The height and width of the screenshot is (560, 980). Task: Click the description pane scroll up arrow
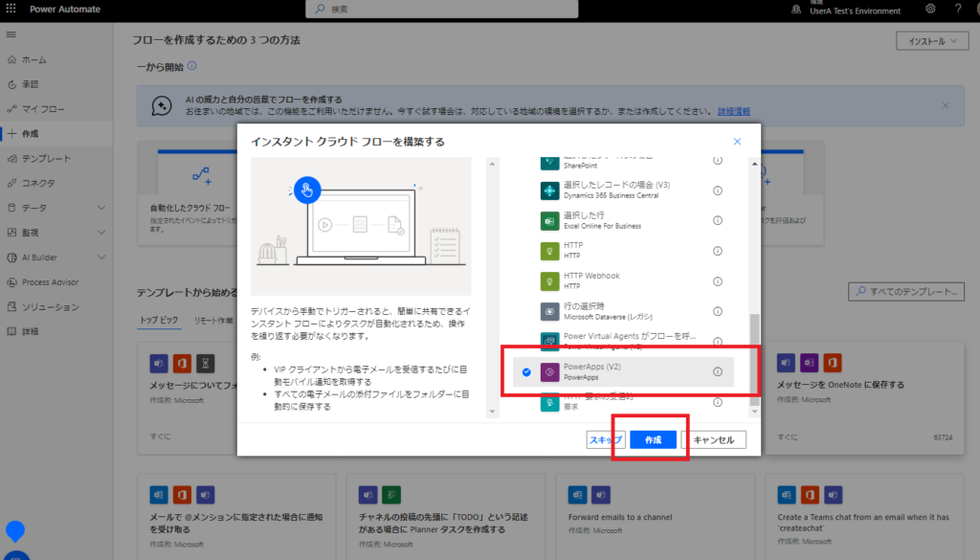click(492, 164)
